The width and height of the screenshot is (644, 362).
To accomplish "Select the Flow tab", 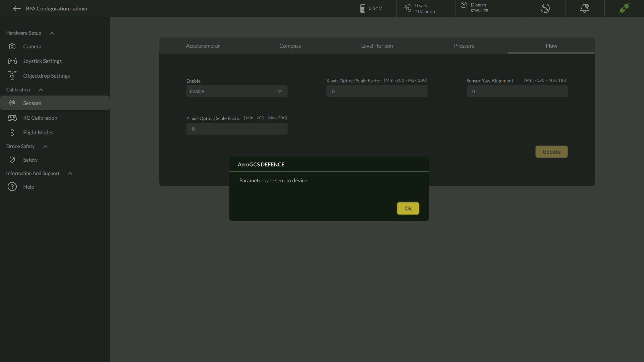I will coord(551,46).
